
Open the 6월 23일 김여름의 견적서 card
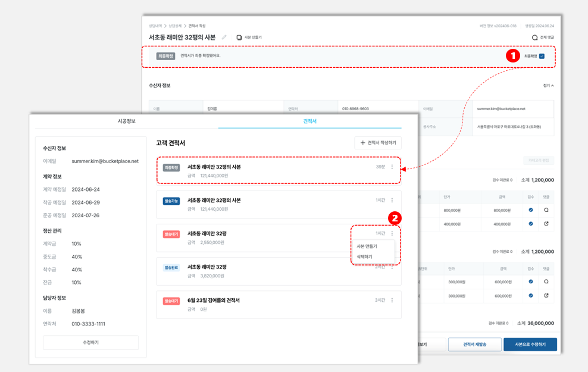tap(279, 305)
